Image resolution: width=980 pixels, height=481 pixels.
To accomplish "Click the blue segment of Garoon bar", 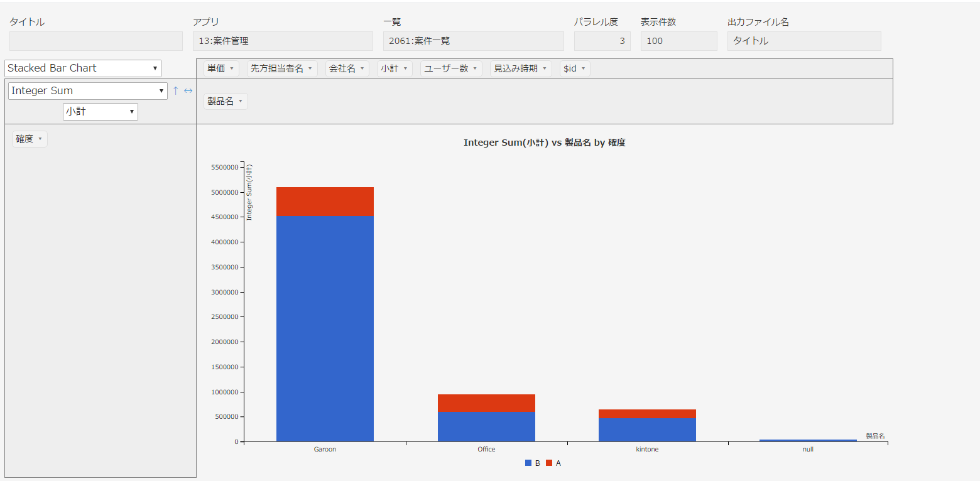I will (x=325, y=328).
